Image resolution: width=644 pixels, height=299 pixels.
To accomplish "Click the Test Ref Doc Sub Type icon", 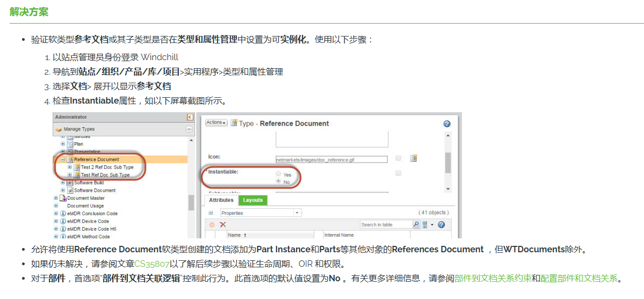I will (77, 175).
